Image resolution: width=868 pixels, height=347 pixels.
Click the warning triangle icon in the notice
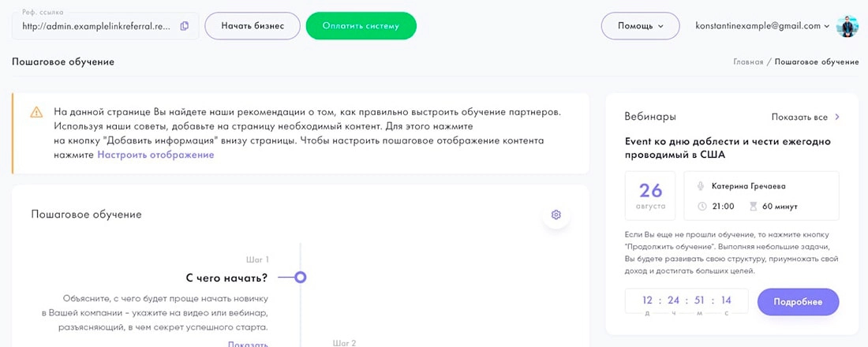click(36, 112)
